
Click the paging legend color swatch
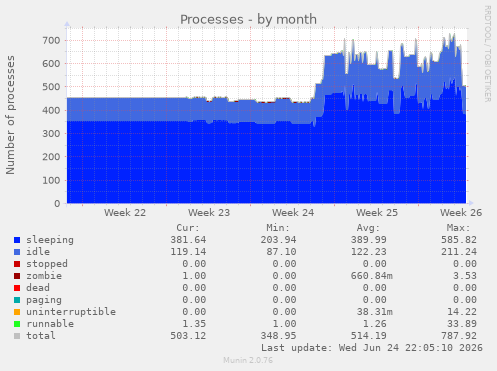click(x=17, y=300)
